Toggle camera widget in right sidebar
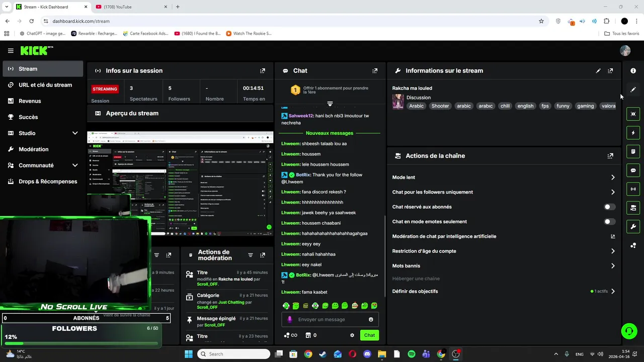Viewport: 644px width, 362px height. (633, 208)
